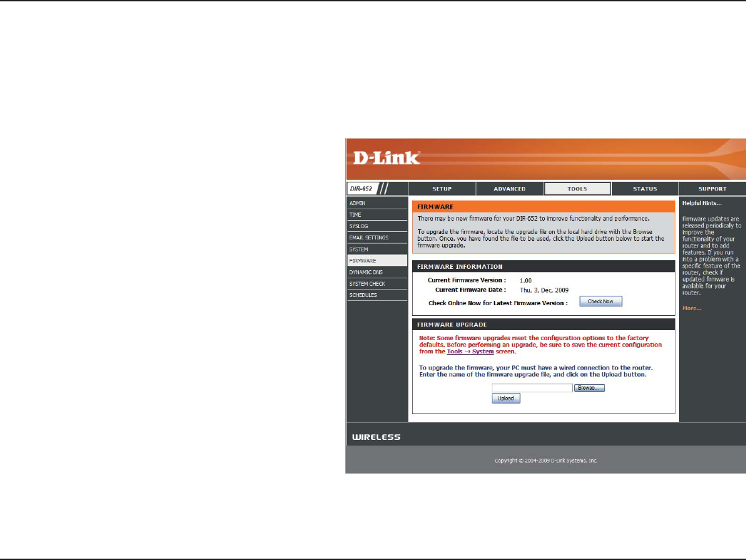Click the Upload button

pos(506,398)
